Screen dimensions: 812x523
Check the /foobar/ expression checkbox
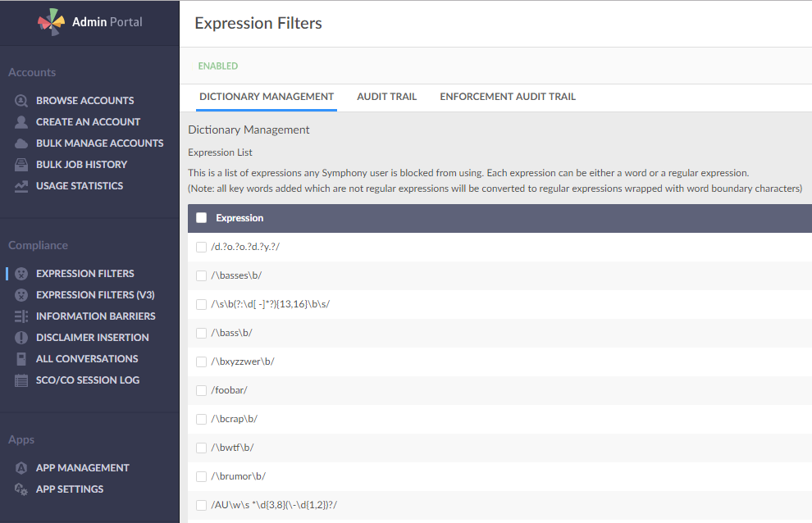click(202, 390)
